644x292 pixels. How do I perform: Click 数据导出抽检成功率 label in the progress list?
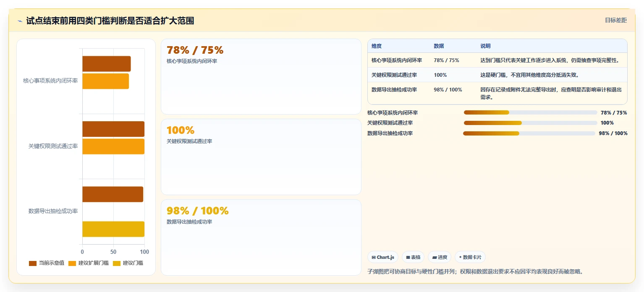click(390, 133)
